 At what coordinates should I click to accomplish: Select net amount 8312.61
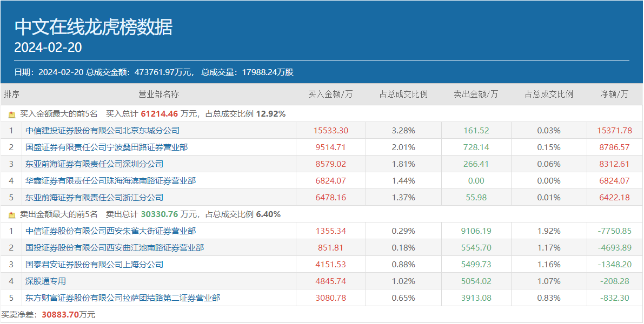point(614,164)
